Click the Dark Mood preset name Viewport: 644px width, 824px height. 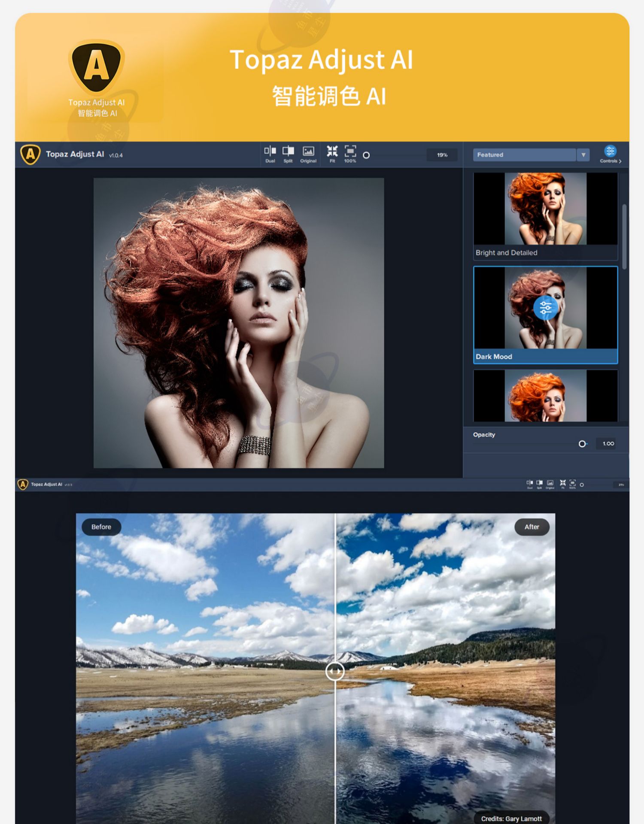coord(494,357)
